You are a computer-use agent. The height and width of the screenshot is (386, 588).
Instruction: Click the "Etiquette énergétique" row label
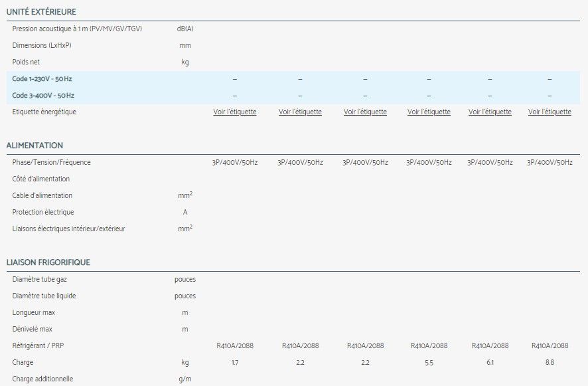(44, 112)
